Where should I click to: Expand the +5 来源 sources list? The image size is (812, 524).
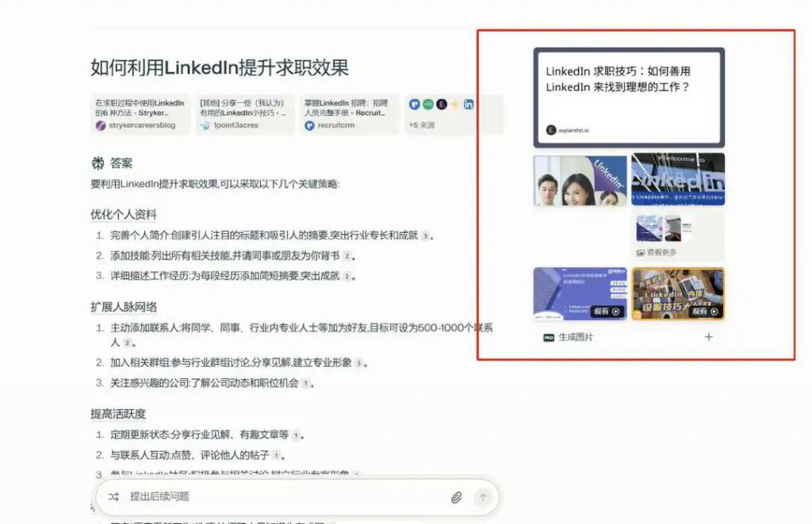coord(421,125)
